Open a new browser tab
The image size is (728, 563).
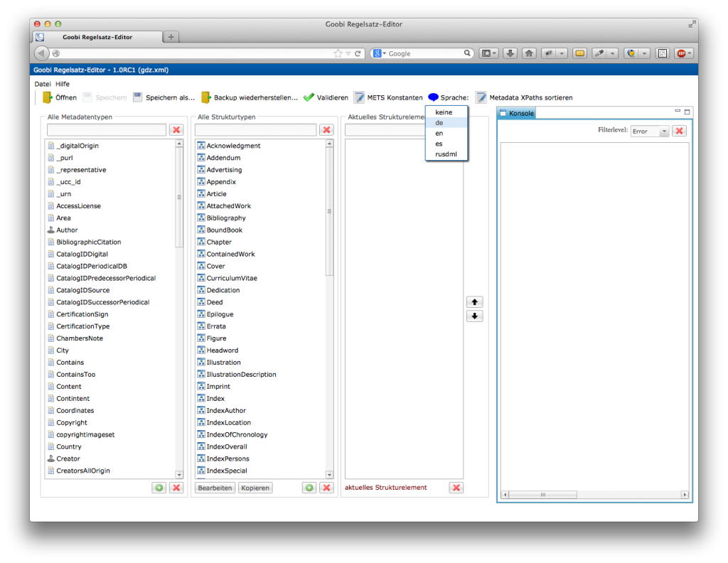171,37
